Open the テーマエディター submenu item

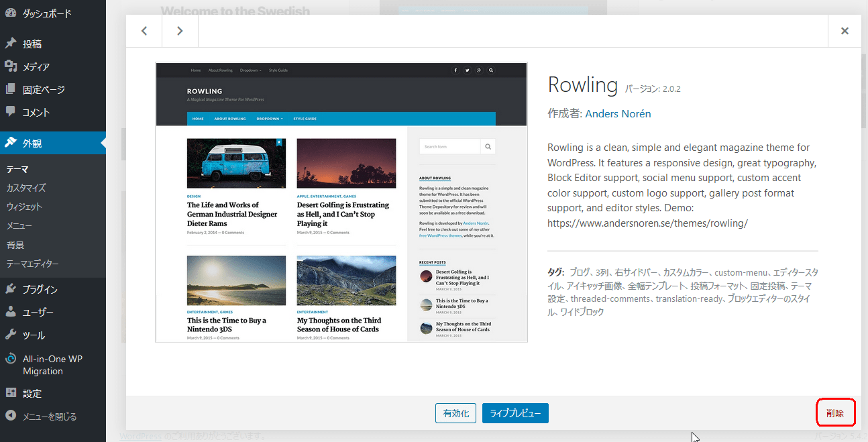point(32,264)
